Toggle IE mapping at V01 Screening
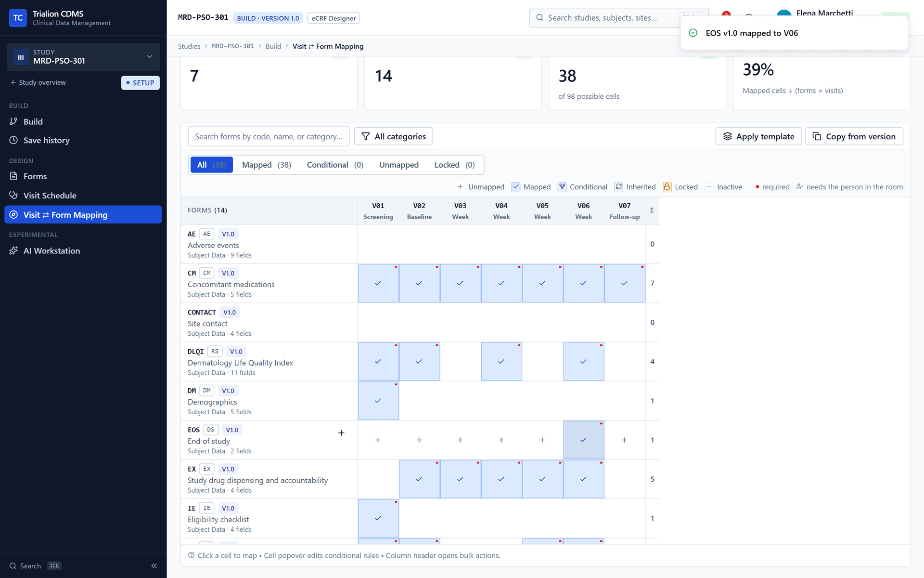The height and width of the screenshot is (578, 924). [378, 518]
